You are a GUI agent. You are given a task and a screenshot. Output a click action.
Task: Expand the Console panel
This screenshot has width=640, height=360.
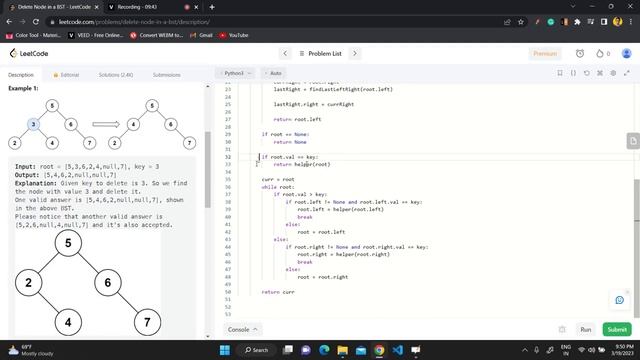pos(242,329)
